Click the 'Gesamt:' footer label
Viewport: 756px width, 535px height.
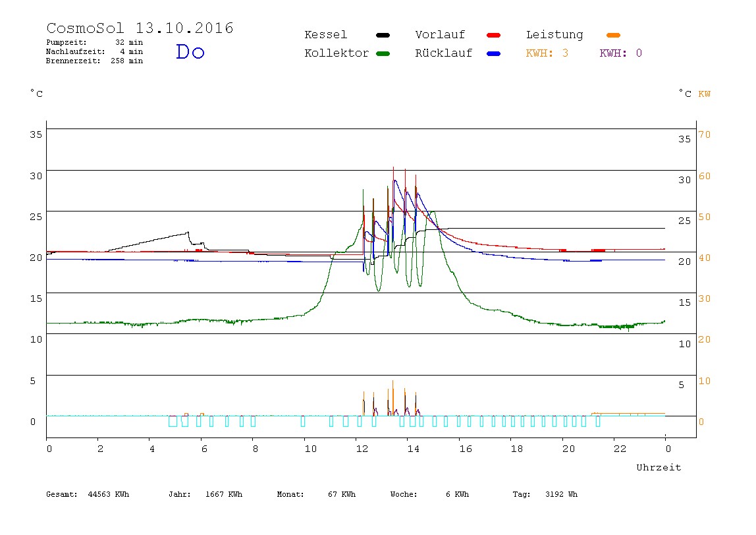(x=62, y=494)
